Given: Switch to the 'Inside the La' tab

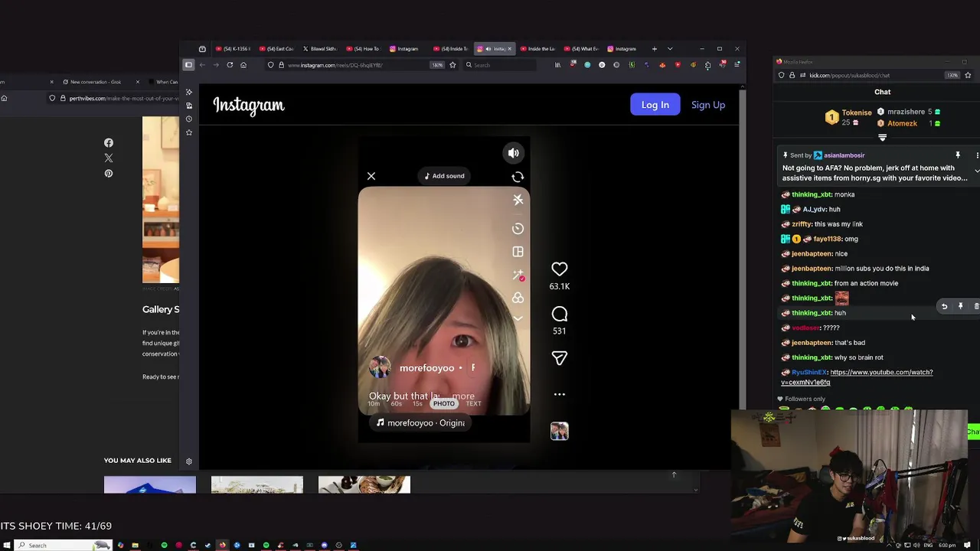Looking at the screenshot, I should [x=537, y=49].
